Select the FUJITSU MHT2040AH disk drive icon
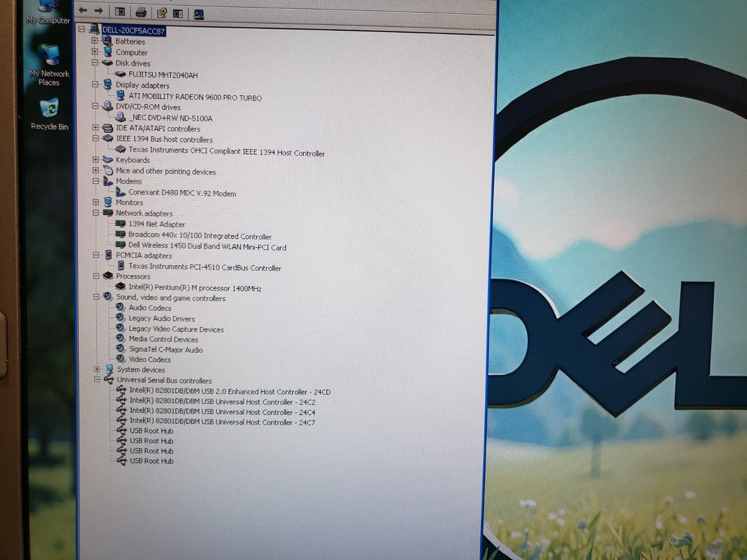 click(x=120, y=74)
